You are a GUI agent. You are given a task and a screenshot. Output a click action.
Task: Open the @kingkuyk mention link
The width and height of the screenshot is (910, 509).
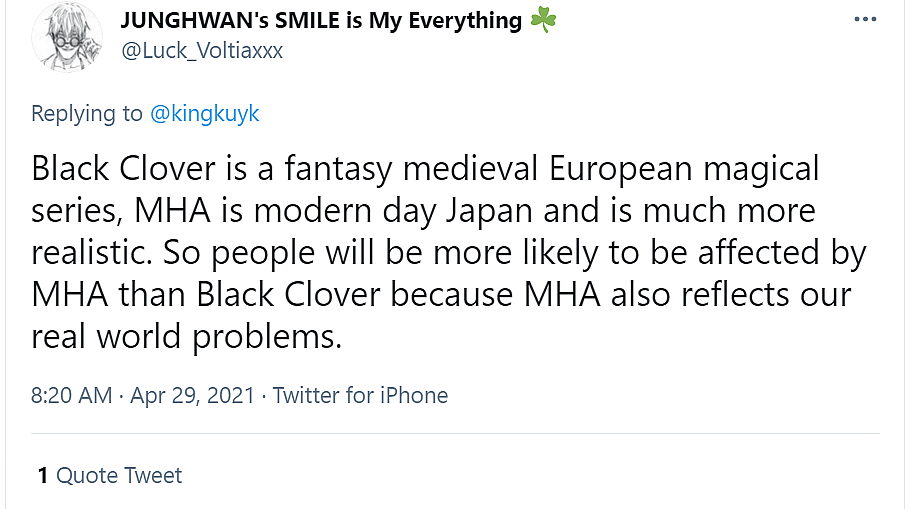[x=204, y=113]
